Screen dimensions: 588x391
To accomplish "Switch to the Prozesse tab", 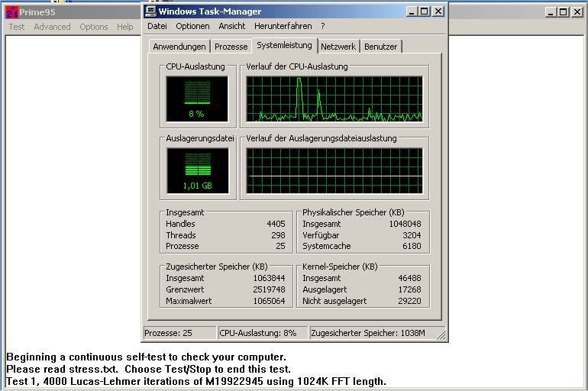I will click(231, 47).
